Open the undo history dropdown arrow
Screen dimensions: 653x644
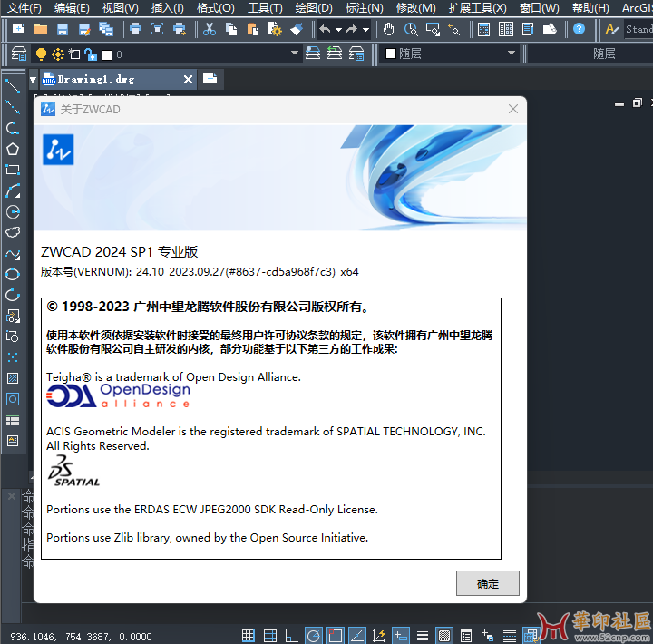click(x=338, y=30)
